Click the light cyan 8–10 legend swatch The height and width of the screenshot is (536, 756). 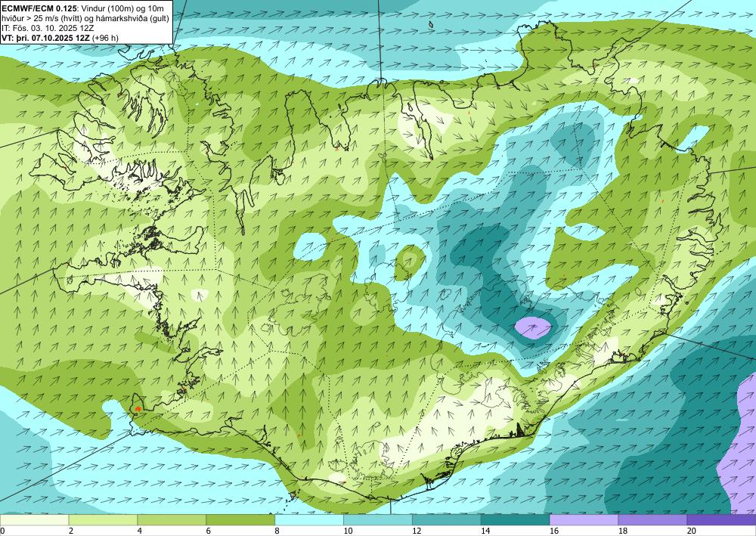tap(309, 520)
